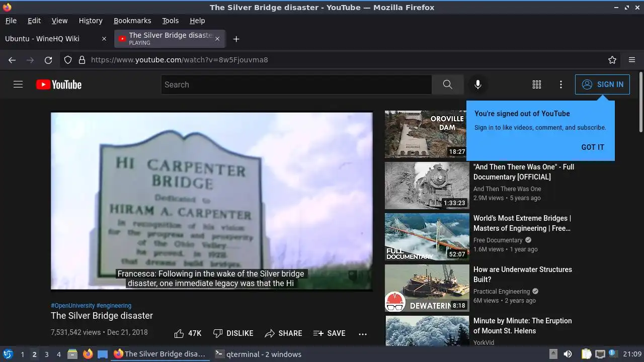The image size is (644, 362).
Task: Focus the YouTube Search input field
Action: [x=296, y=84]
